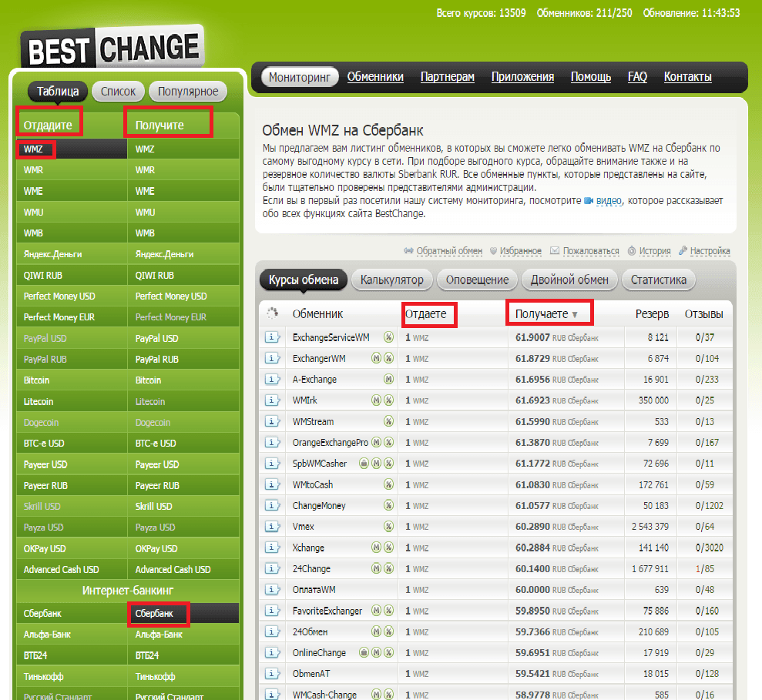Click the percent badge next to WMStream
The width and height of the screenshot is (762, 700).
point(388,421)
